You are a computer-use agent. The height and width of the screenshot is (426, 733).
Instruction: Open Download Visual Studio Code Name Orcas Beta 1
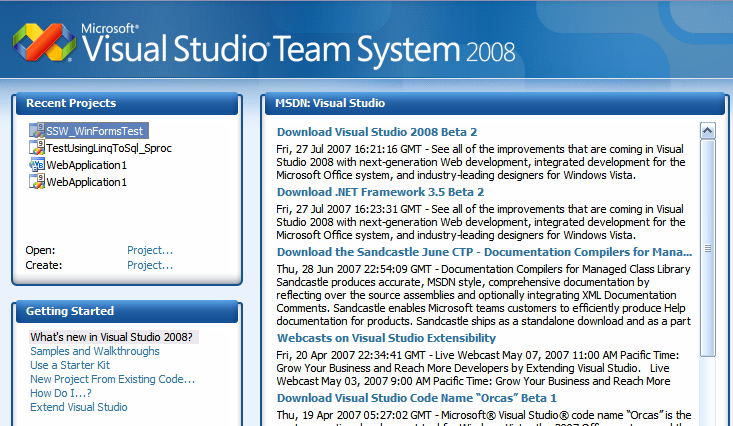click(417, 398)
